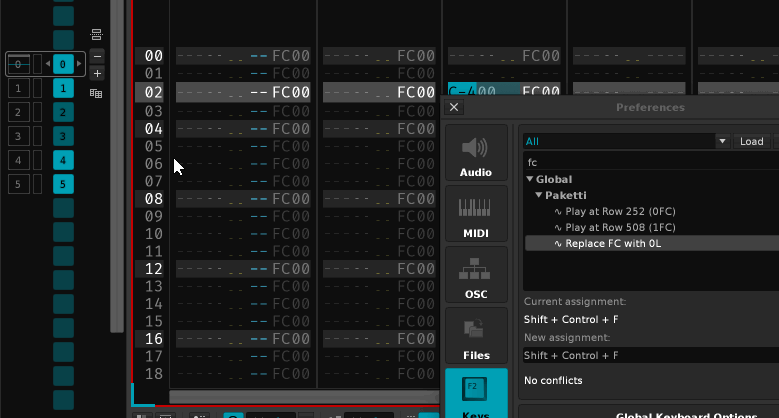Select the Keys preferences tab
The width and height of the screenshot is (779, 418).
[476, 393]
